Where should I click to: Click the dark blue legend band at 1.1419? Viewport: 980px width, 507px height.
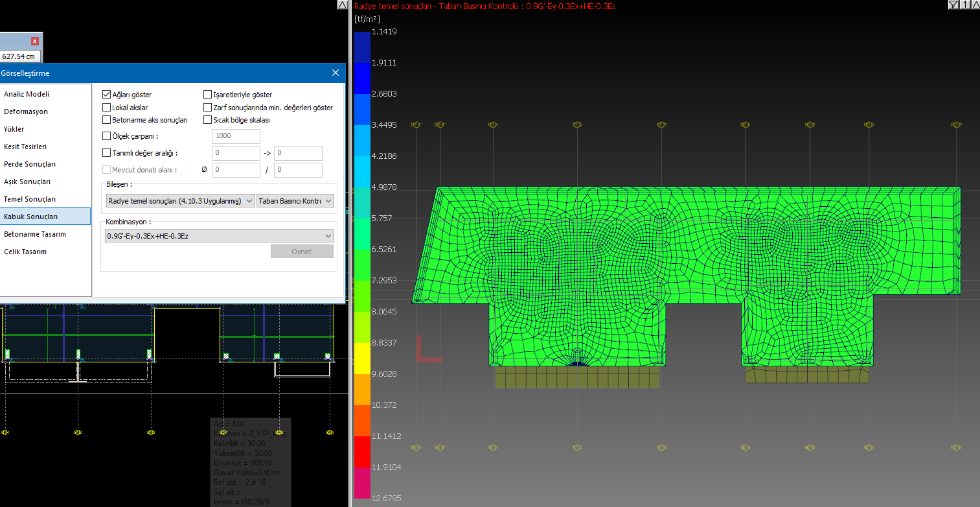362,47
